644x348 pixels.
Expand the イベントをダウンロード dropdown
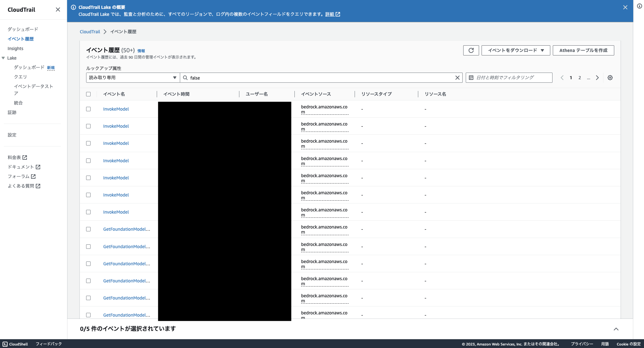click(515, 50)
